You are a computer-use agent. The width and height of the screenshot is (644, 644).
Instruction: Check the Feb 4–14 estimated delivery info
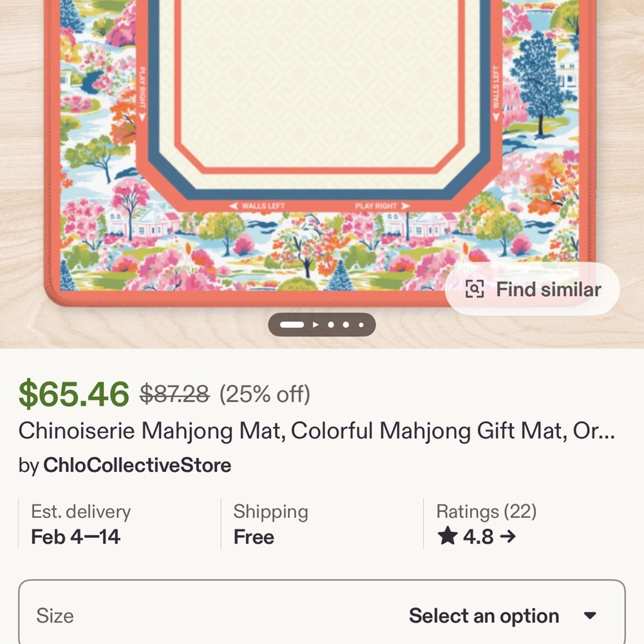click(x=80, y=524)
